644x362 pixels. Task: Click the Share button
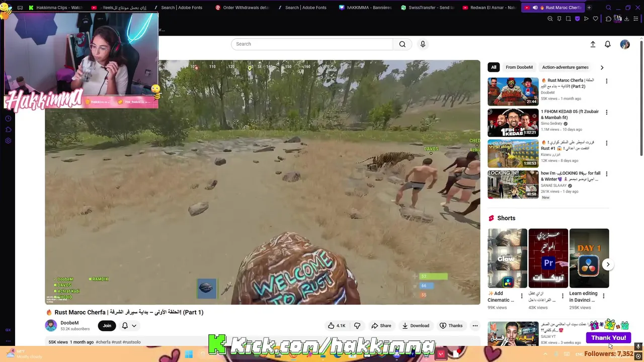(381, 326)
